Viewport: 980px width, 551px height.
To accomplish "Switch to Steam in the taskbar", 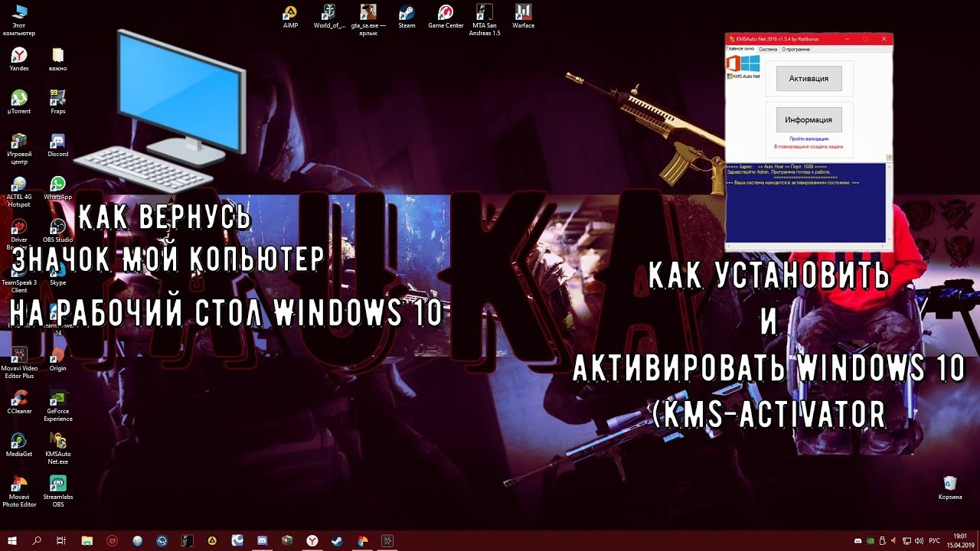I will 337,540.
